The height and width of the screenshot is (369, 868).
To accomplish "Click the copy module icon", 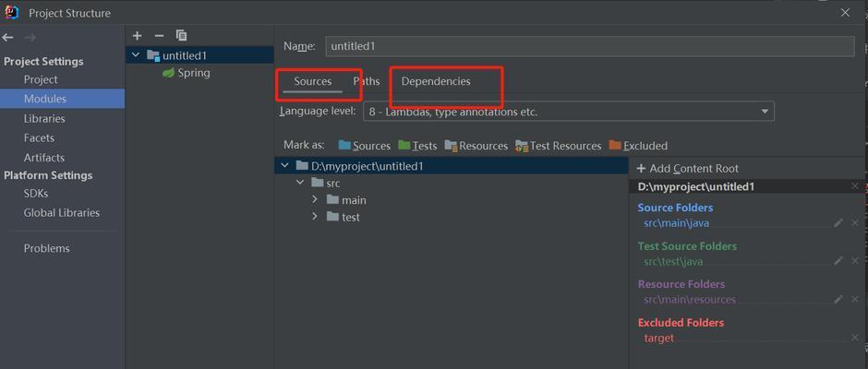I will click(181, 35).
